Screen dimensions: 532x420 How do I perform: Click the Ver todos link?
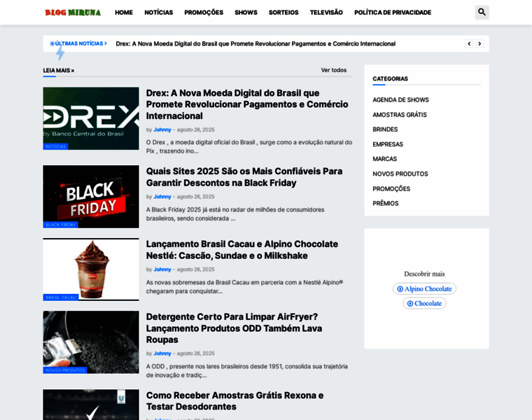pos(334,70)
